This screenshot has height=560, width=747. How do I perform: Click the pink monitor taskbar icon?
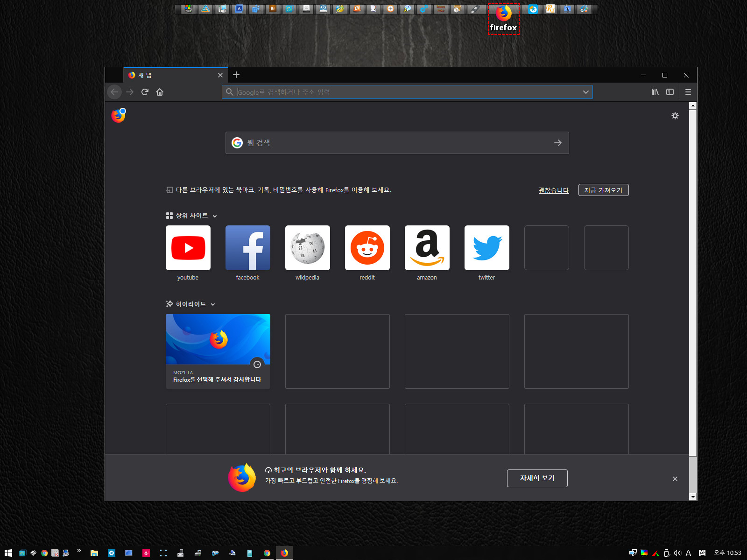pos(146,553)
